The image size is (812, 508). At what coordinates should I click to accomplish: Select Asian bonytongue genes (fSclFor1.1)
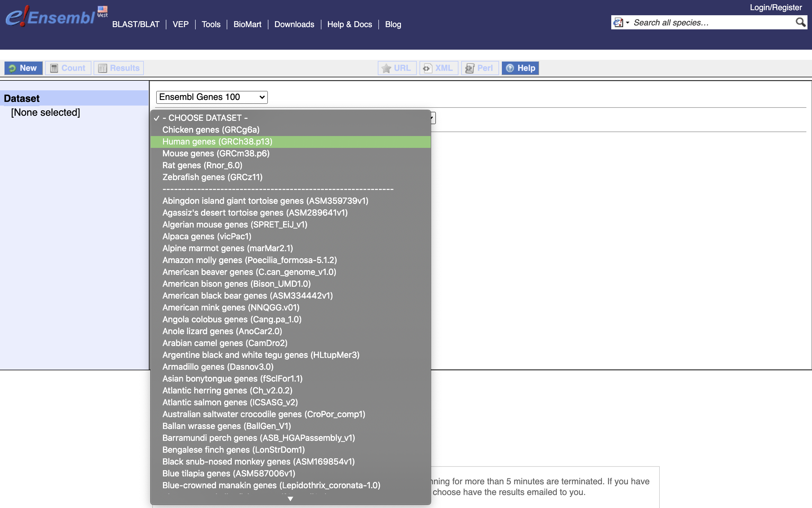291,379
